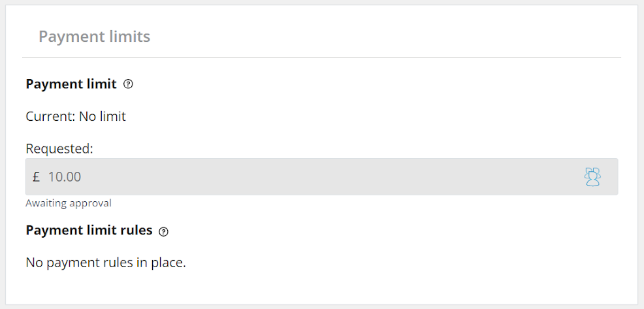Click the divider line below Payment limits heading
Viewport: 644px width, 309px height.
[321, 58]
